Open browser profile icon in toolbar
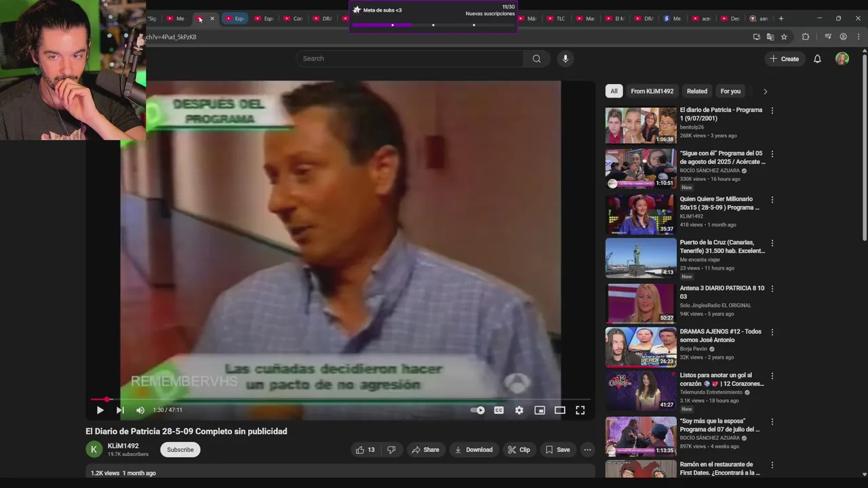Screen dimensions: 868x488 click(x=843, y=37)
